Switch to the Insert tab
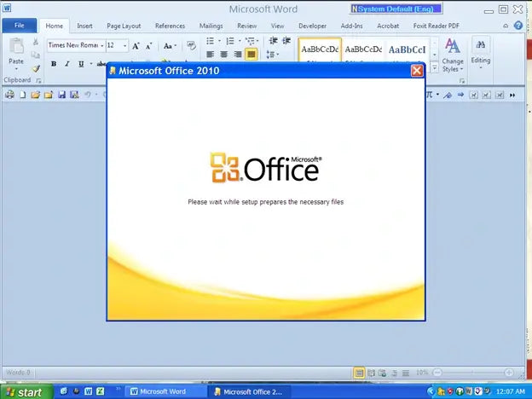The width and height of the screenshot is (532, 399). pos(84,26)
